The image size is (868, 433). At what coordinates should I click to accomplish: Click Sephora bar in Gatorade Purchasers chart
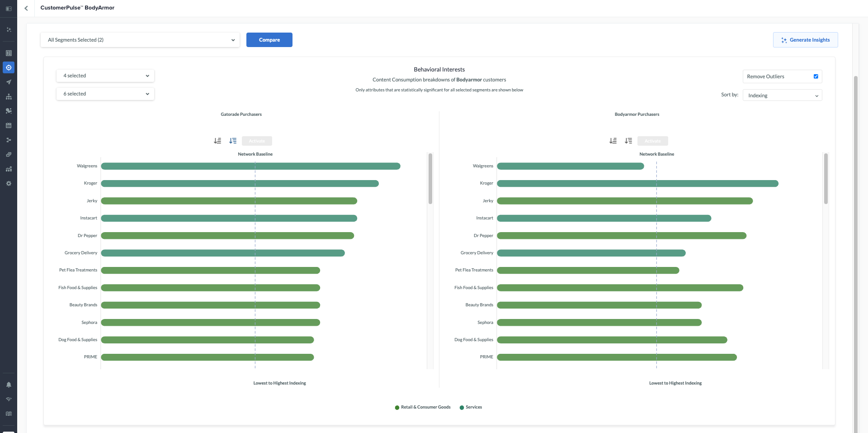coord(211,323)
